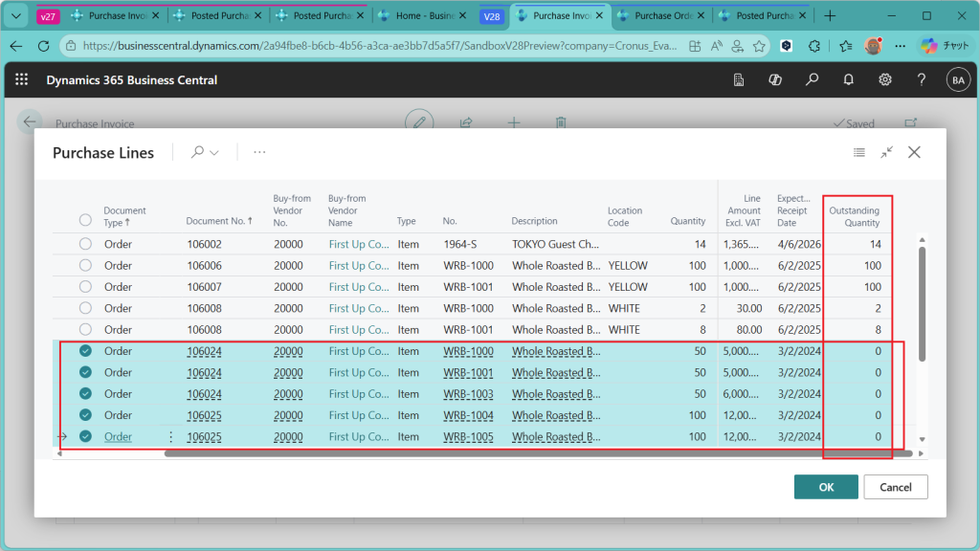Collapse the Purchase Lines dialog size

coord(887,152)
